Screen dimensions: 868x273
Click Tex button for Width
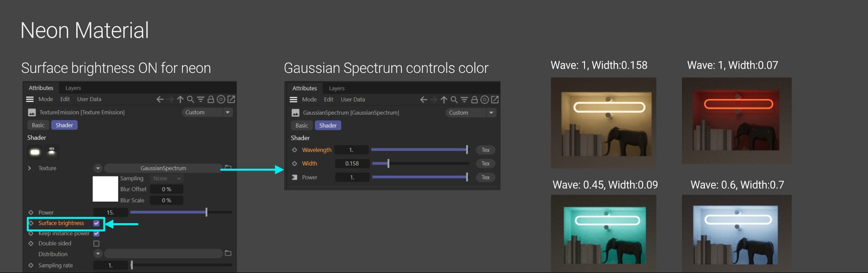[x=486, y=163]
